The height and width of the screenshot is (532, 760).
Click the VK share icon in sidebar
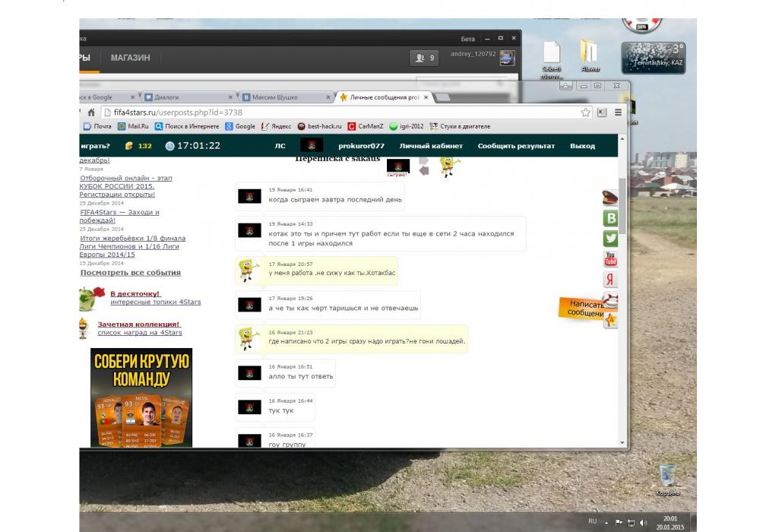[610, 219]
